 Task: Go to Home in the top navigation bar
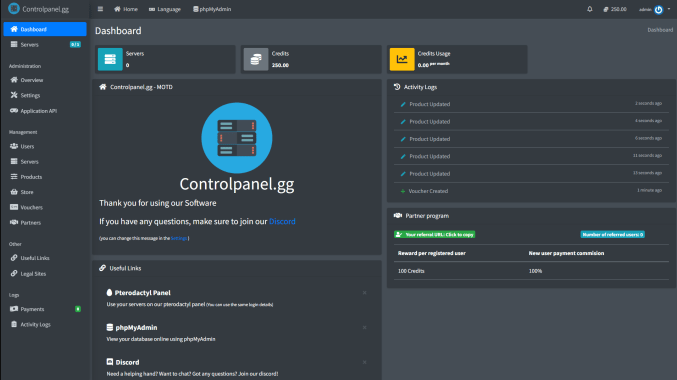tap(126, 9)
